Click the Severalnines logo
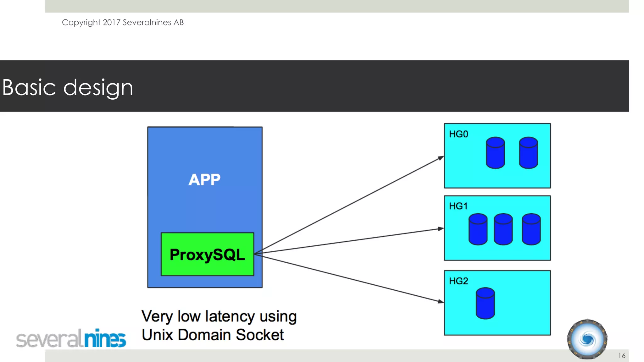644x362 pixels. tap(71, 339)
